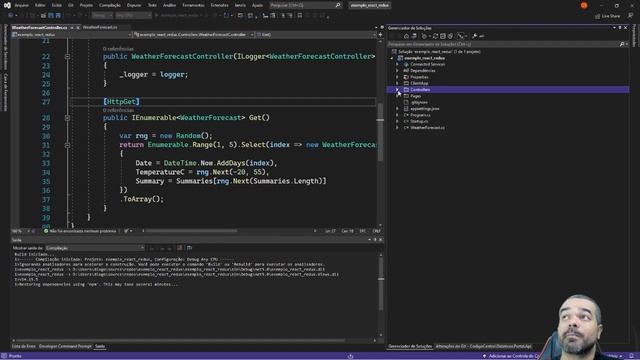Click the pending changes filter icon in Solution Explorer
Viewport: 640px width, 360px height.
[424, 36]
